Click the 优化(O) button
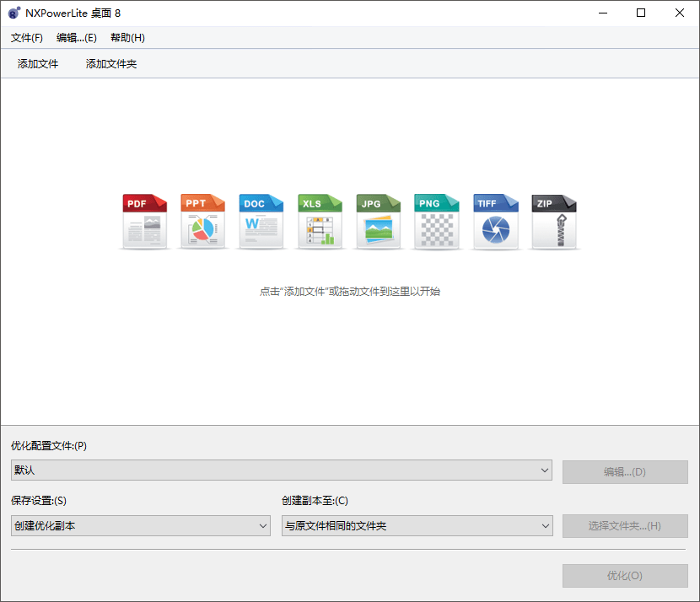This screenshot has height=602, width=700. point(624,575)
